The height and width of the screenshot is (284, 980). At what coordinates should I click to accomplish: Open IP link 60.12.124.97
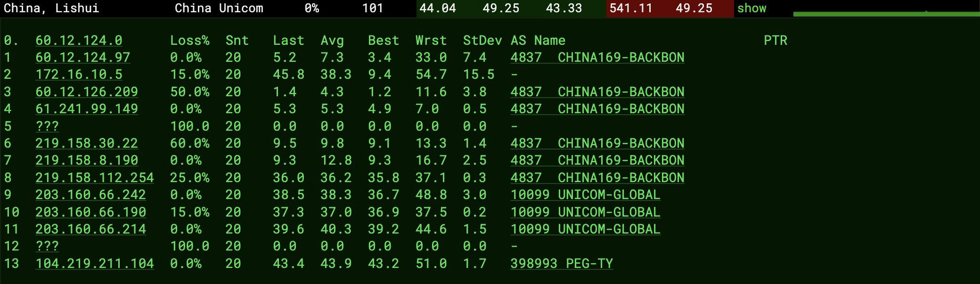[x=83, y=58]
